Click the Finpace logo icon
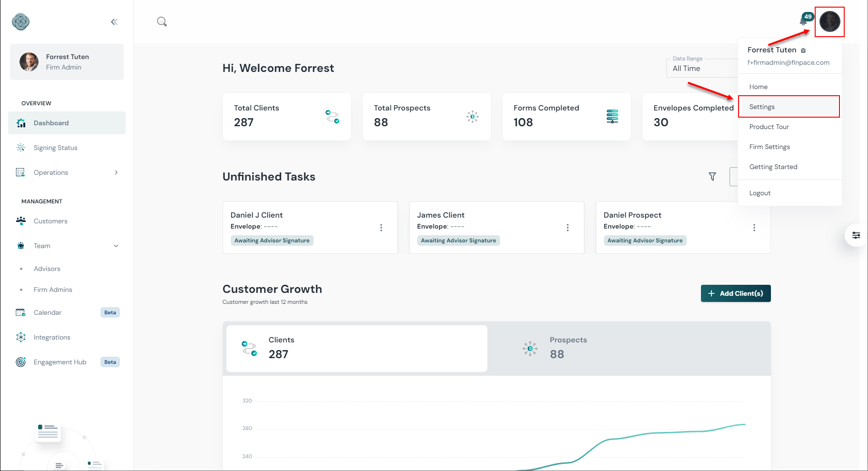Image resolution: width=868 pixels, height=471 pixels. pyautogui.click(x=21, y=21)
